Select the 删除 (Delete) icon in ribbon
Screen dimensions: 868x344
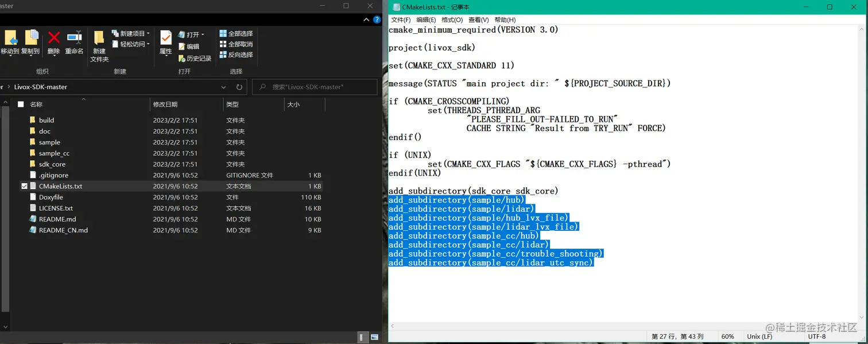point(53,40)
